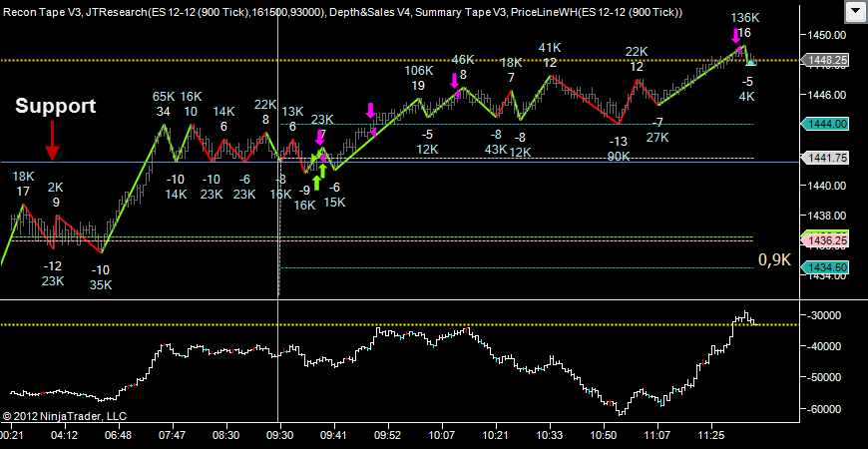The height and width of the screenshot is (449, 868).
Task: Click the magenta down arrow above 46K swing
Action: pos(455,81)
